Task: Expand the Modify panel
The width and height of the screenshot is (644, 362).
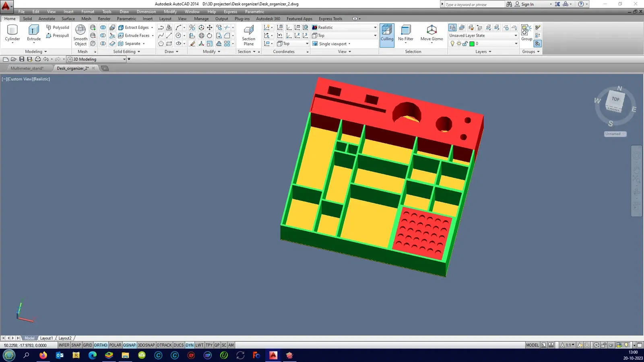Action: tap(212, 51)
